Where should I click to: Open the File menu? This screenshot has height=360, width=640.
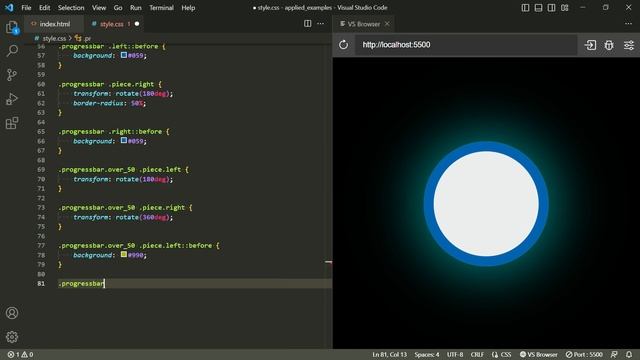tap(26, 8)
